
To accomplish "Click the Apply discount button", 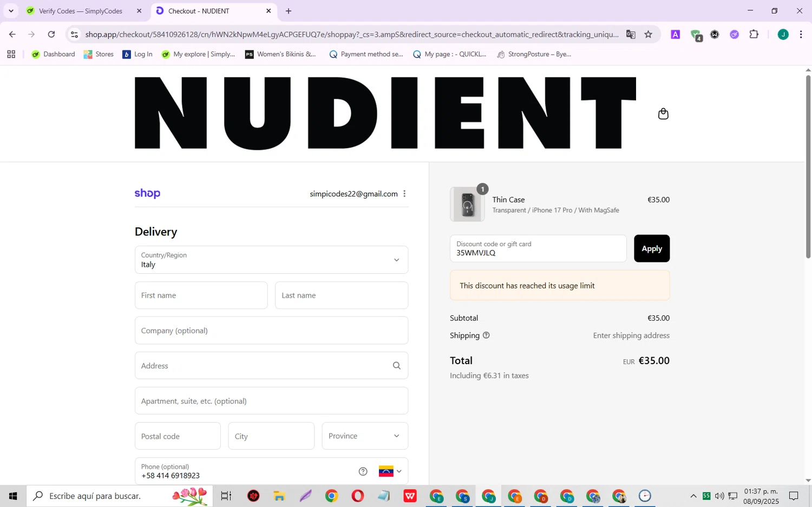I will (x=652, y=248).
